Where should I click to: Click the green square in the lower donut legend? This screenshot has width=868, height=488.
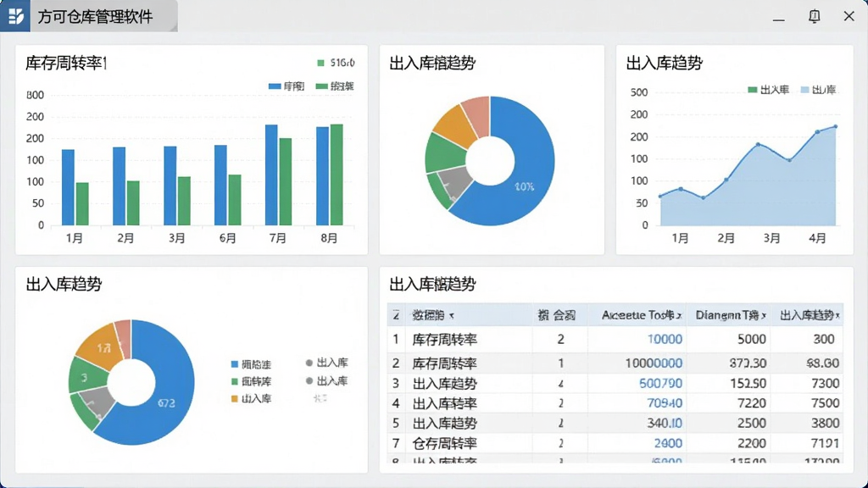(235, 382)
